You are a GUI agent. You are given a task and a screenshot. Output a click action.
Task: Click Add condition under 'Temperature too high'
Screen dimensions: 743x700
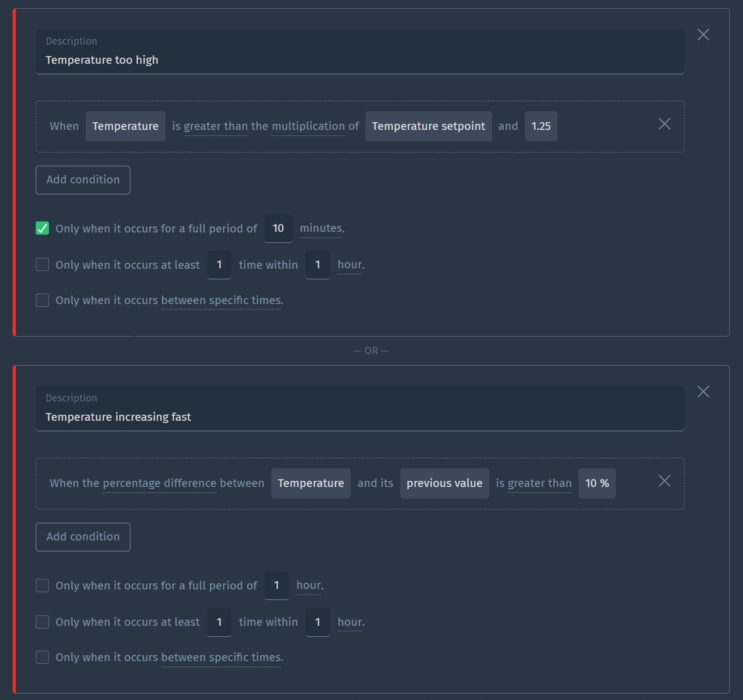[x=83, y=180]
